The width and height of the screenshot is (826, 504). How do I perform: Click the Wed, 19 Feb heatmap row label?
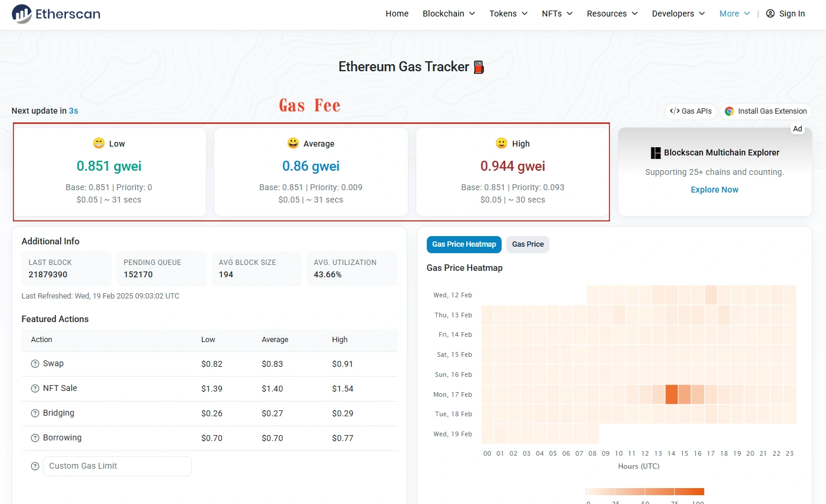pos(453,434)
